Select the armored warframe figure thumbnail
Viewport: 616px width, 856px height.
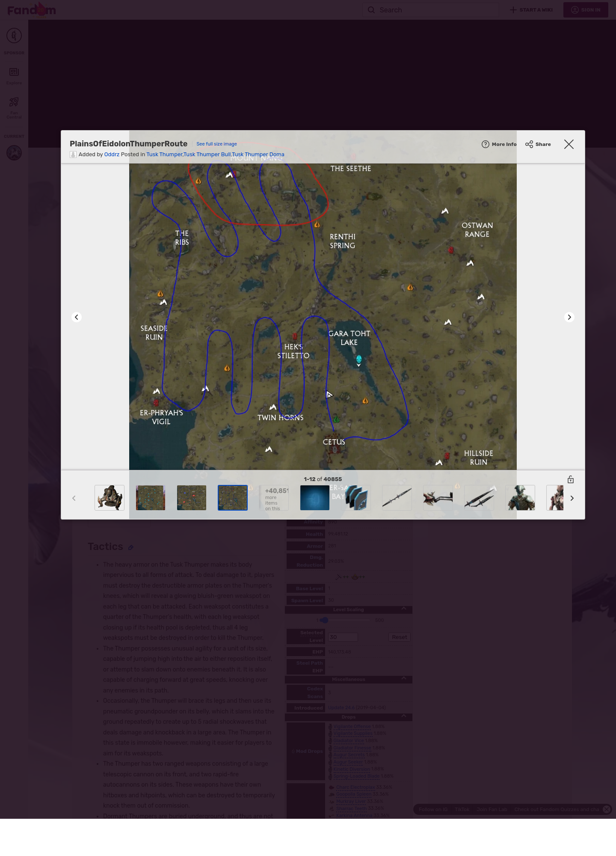(x=520, y=498)
